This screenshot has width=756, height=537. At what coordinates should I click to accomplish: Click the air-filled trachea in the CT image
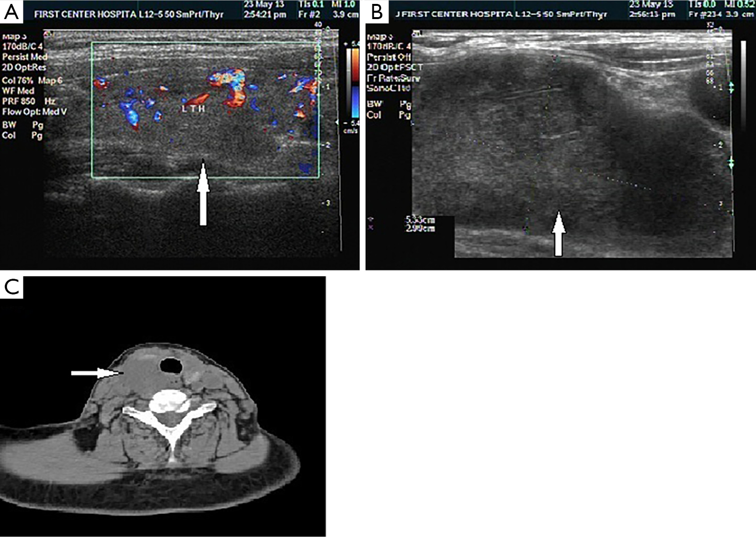tap(172, 365)
